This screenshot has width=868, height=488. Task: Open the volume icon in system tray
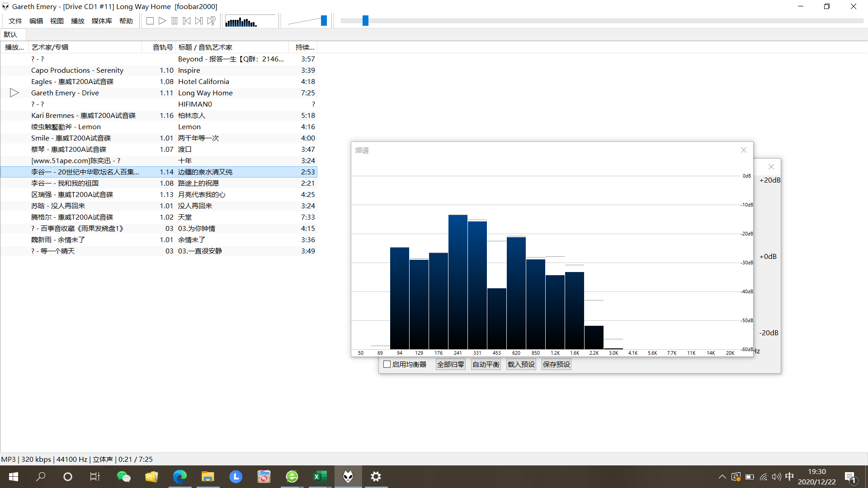pyautogui.click(x=776, y=477)
